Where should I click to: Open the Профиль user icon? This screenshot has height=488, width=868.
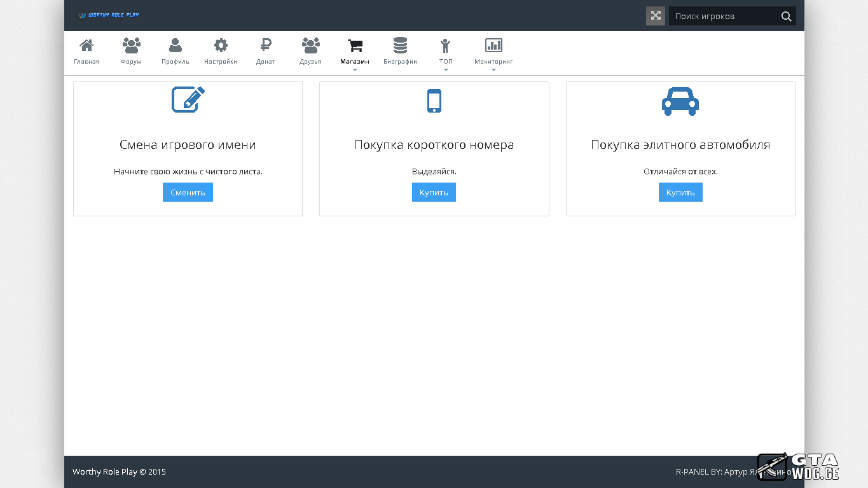click(176, 46)
